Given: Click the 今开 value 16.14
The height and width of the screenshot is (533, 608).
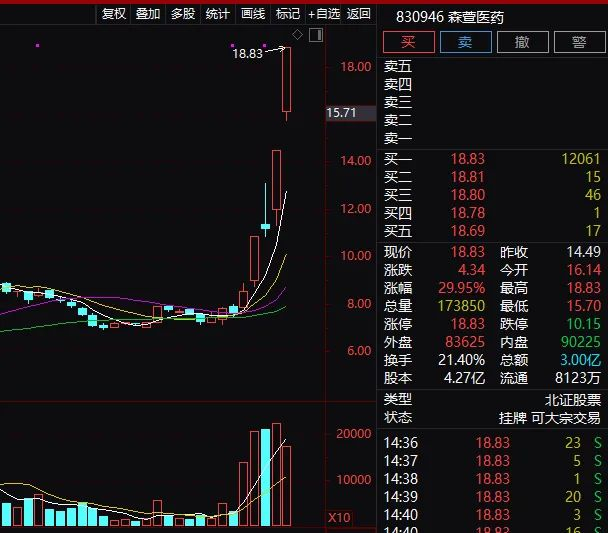Looking at the screenshot, I should pos(584,270).
